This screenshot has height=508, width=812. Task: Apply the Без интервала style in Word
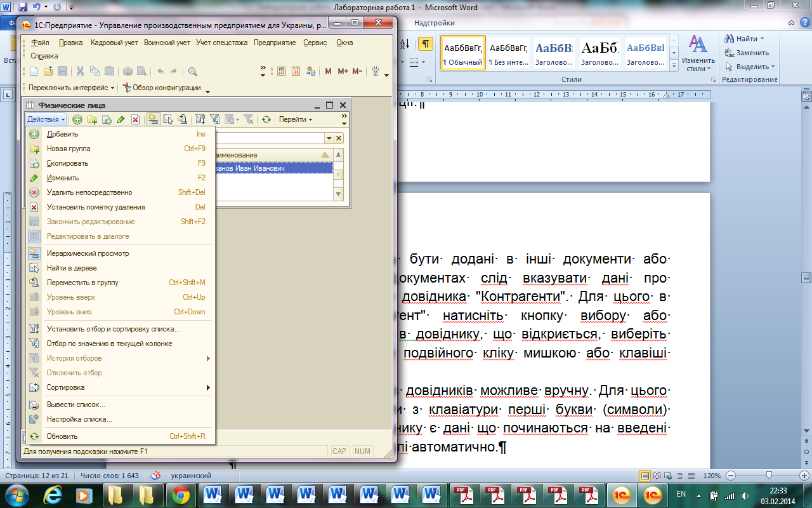509,53
